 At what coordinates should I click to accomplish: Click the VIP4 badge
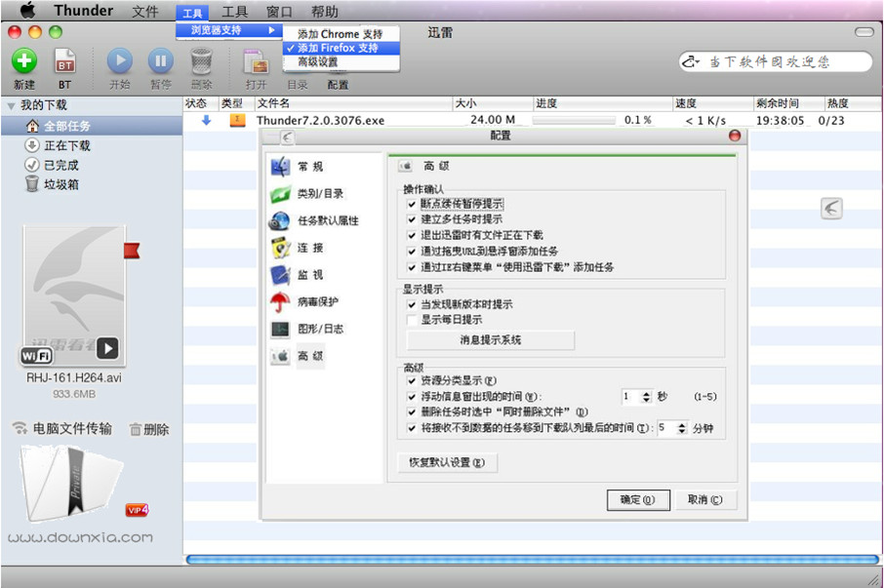point(137,510)
